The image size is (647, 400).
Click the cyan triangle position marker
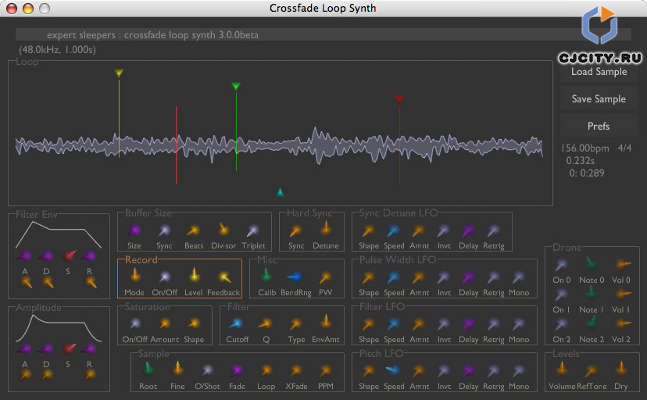click(x=280, y=192)
